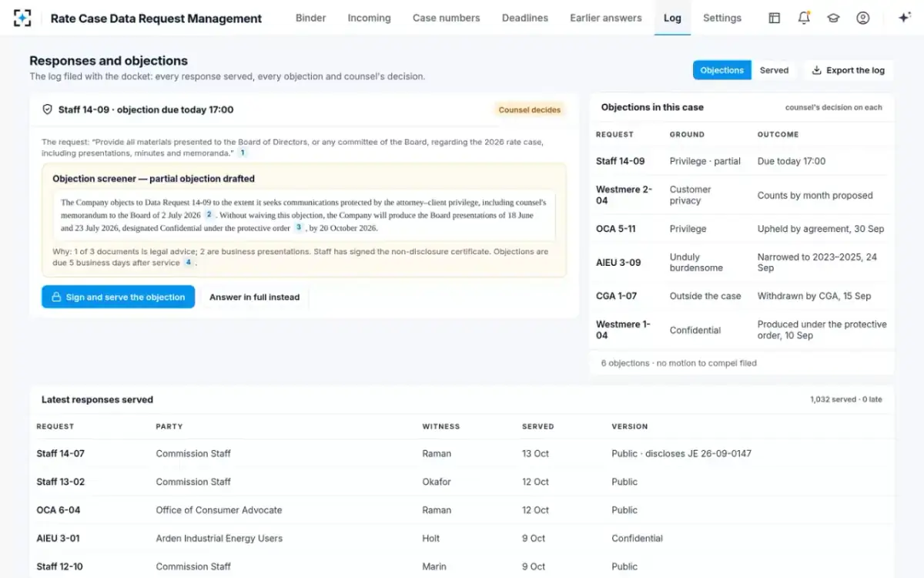
Task: Open the layout panel icon
Action: click(x=775, y=18)
